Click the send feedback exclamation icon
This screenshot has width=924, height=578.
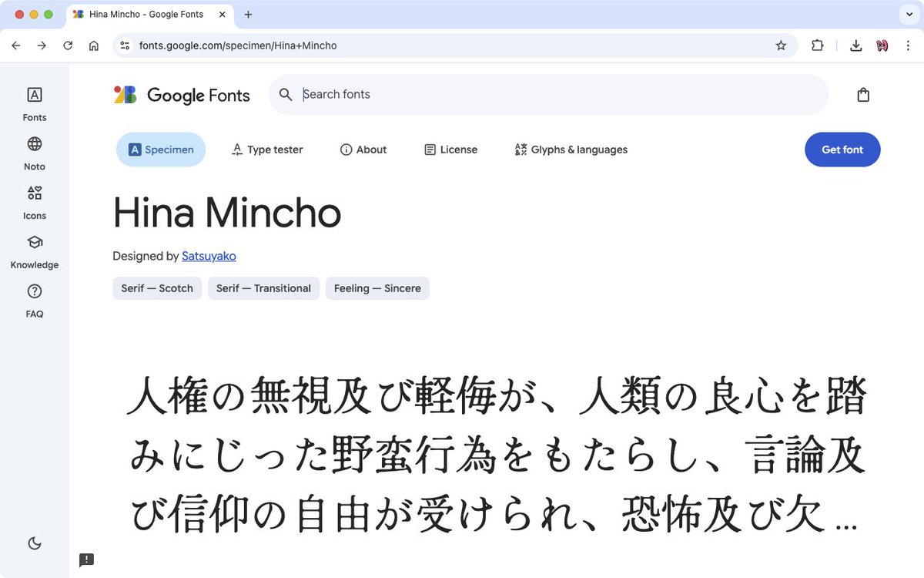[x=86, y=560]
